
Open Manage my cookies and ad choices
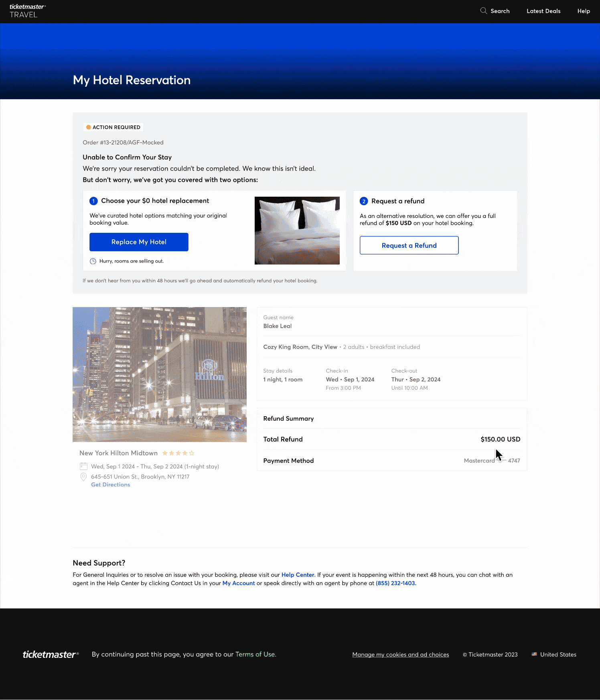point(401,655)
